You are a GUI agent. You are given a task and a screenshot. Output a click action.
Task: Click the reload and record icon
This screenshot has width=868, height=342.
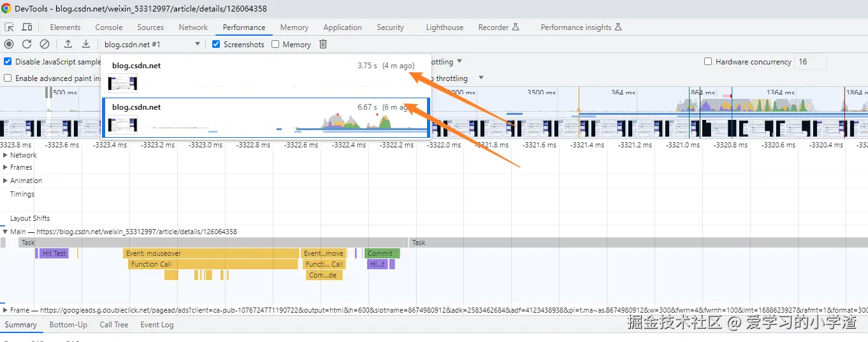click(27, 44)
